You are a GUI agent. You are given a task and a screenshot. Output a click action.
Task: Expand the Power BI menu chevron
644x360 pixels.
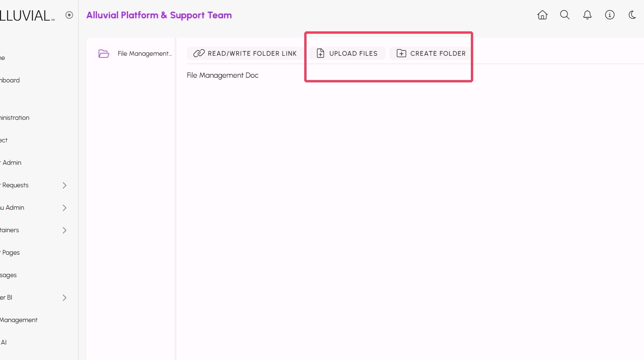coord(65,298)
